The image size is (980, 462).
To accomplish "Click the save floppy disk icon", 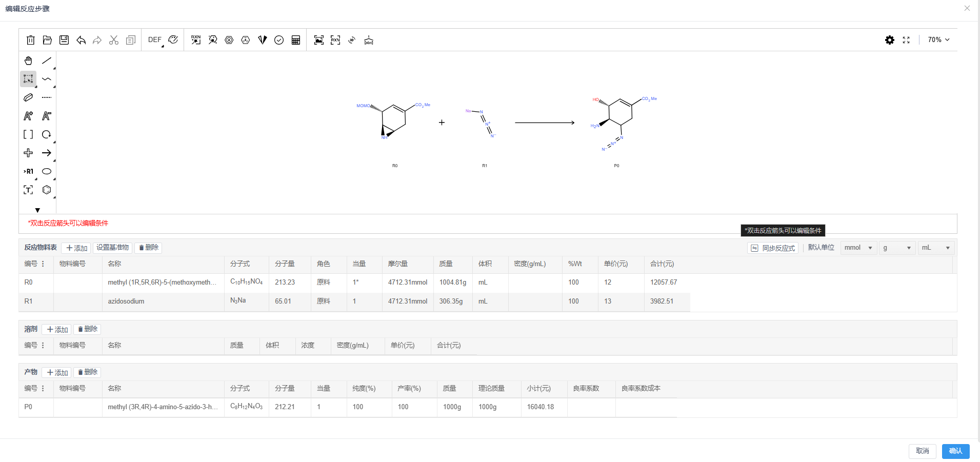I will 64,40.
